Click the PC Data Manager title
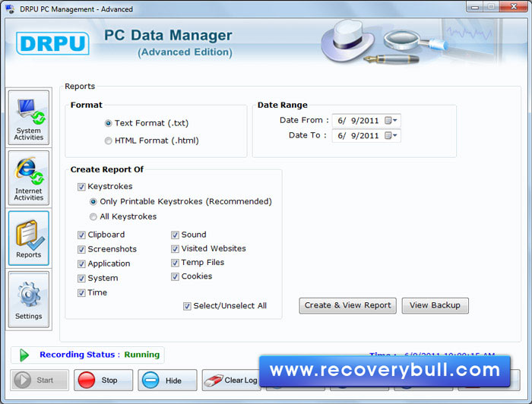Viewport: 532px width, 404px height. click(x=168, y=35)
